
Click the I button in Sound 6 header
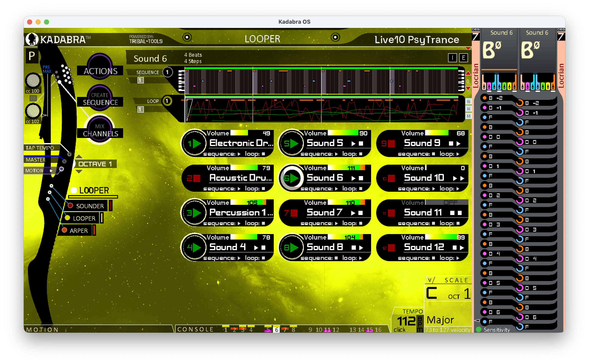pyautogui.click(x=452, y=58)
